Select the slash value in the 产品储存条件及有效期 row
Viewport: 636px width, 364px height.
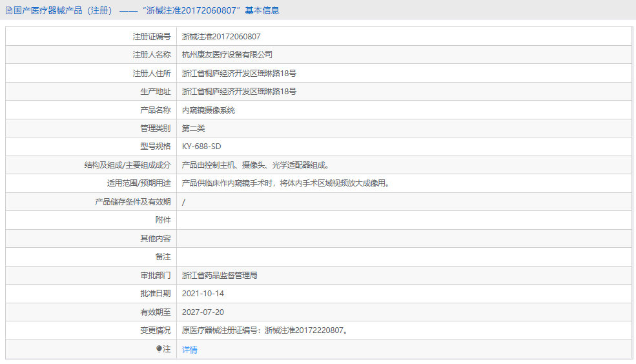pyautogui.click(x=184, y=202)
